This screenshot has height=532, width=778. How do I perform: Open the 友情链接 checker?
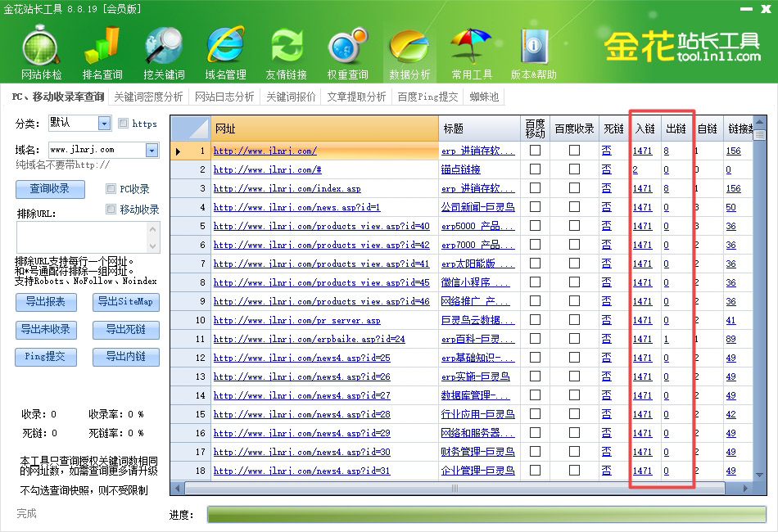[286, 49]
